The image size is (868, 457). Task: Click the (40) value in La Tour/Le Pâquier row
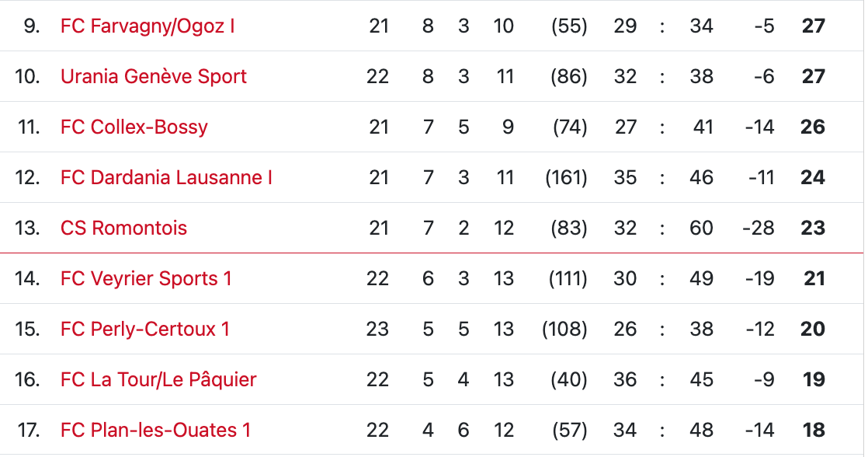coord(569,380)
